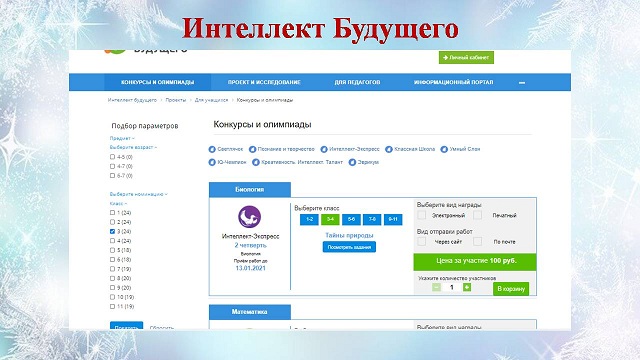
Task: Choose class 5-6 button
Action: pos(351,220)
